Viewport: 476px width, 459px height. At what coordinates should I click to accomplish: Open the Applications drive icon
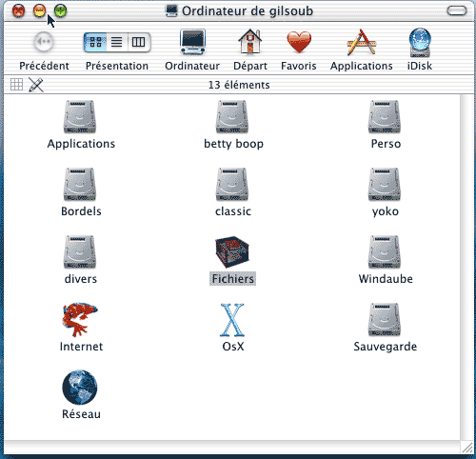coord(79,117)
